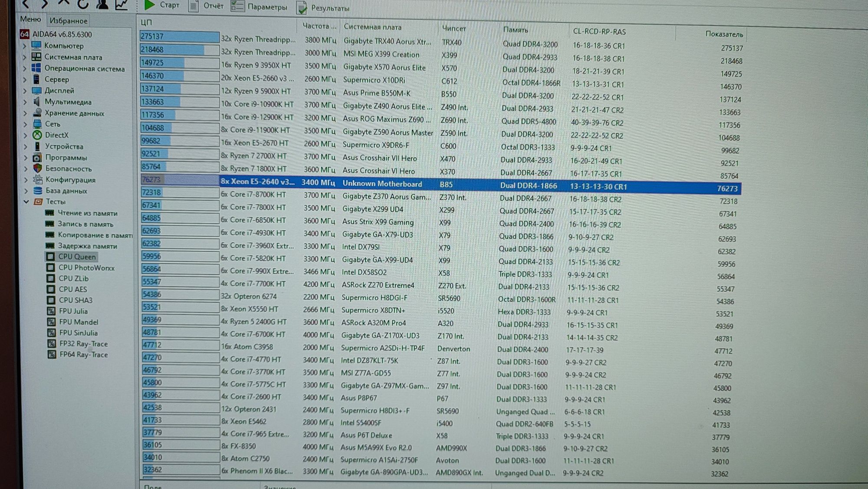Viewport: 868px width, 489px height.
Task: Expand the Системная плата node
Action: [25, 56]
